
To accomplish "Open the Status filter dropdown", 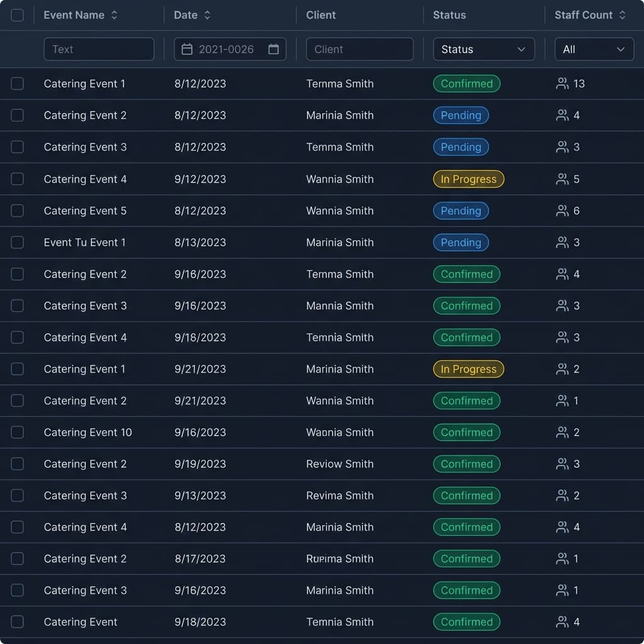I will [484, 49].
